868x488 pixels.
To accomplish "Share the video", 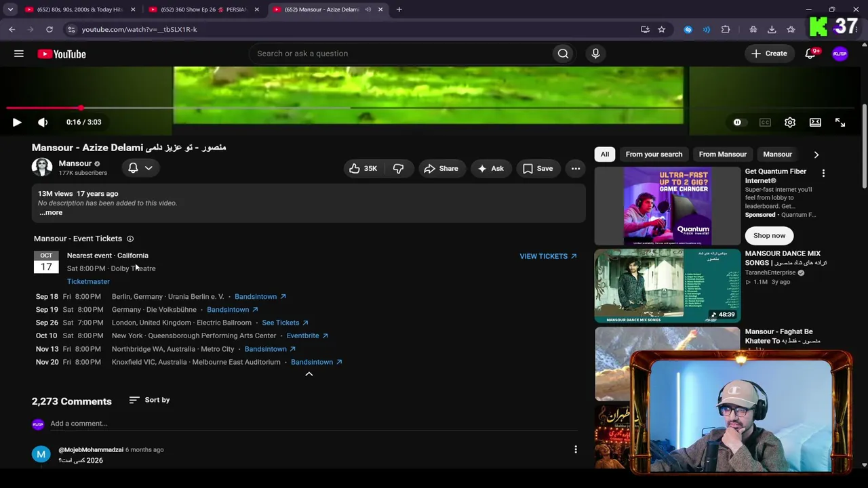I will click(x=441, y=169).
